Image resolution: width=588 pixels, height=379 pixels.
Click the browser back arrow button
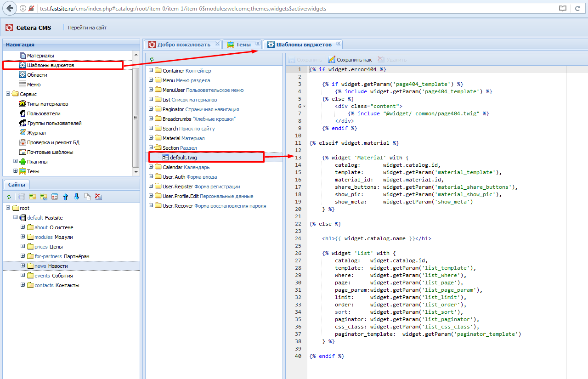coord(9,8)
